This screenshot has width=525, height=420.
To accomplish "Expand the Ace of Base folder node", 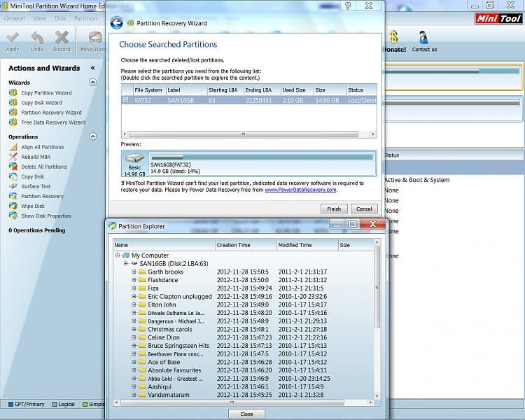I will (x=134, y=362).
